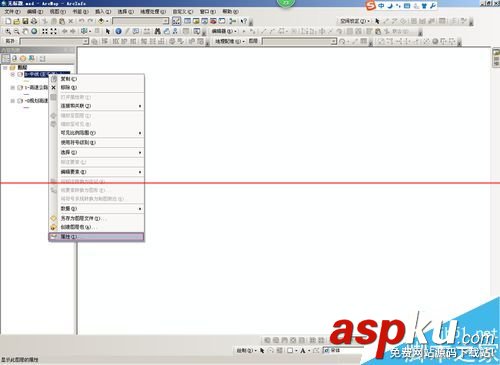Viewport: 500px width, 365px height.
Task: Collapse the 图层 data frame node
Action: 5,68
